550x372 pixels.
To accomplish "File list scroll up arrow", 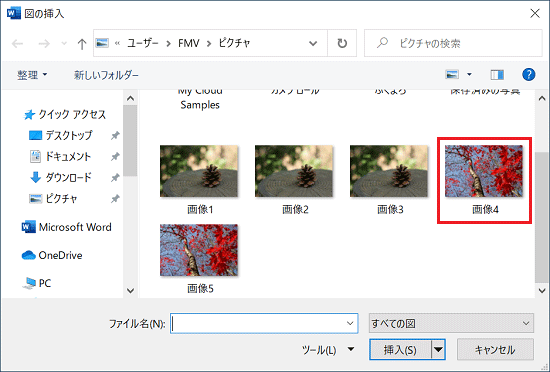I will tap(542, 99).
